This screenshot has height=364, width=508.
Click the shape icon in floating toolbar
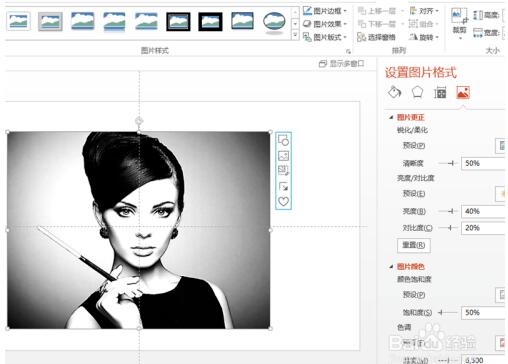pyautogui.click(x=283, y=140)
